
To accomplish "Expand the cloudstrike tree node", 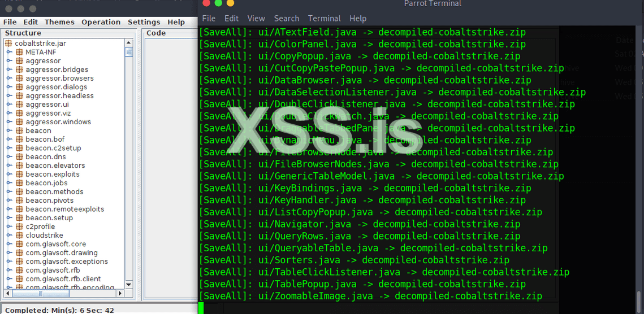I will tap(8, 235).
